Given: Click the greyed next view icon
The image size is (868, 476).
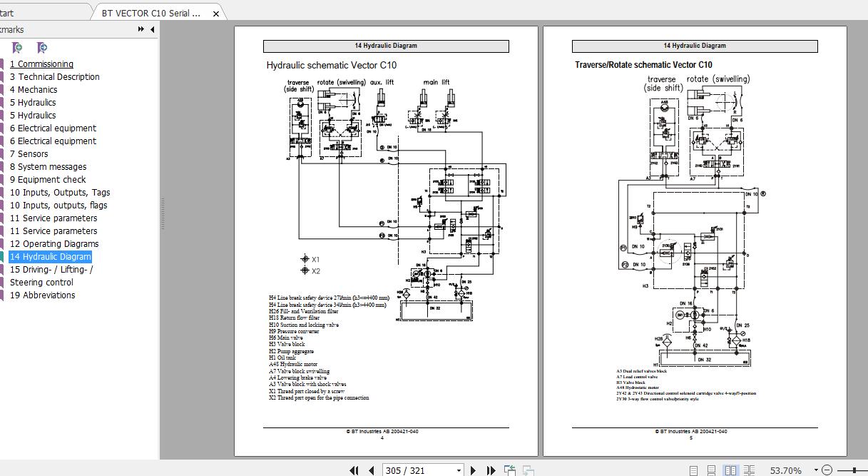Looking at the screenshot, I should click(x=529, y=470).
